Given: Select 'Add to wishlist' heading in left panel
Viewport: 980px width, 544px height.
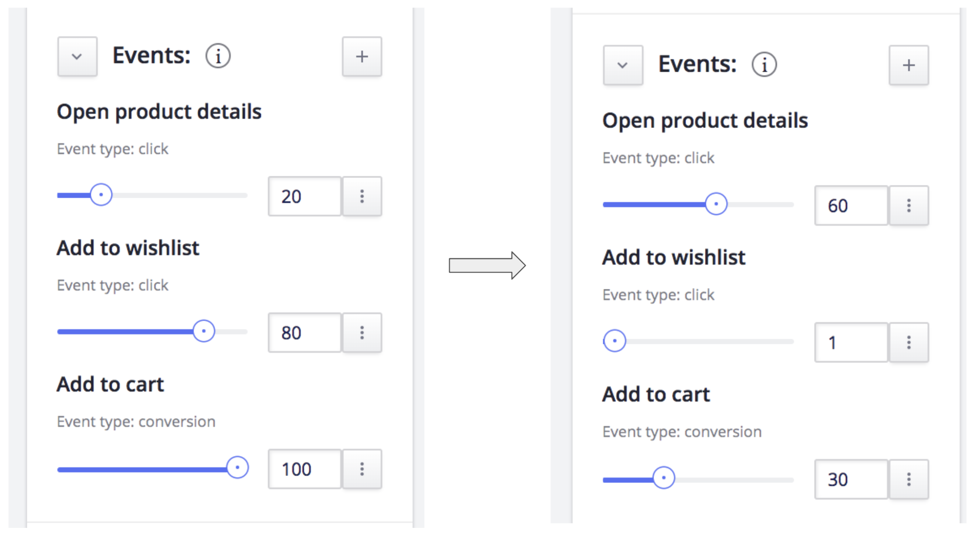Looking at the screenshot, I should point(128,248).
